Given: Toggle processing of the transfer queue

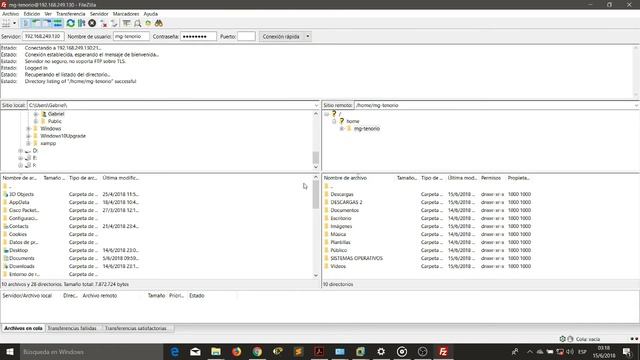Looking at the screenshot, I should click(82, 23).
